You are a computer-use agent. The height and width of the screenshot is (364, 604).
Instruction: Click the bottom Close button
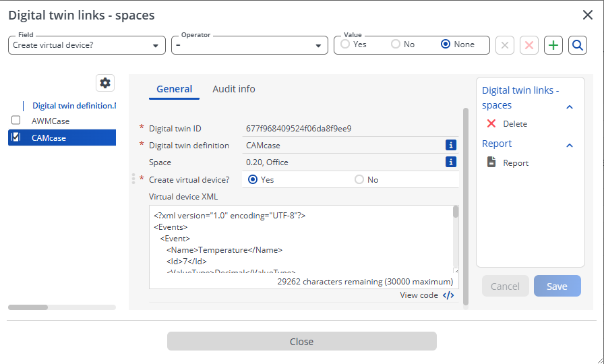point(301,341)
